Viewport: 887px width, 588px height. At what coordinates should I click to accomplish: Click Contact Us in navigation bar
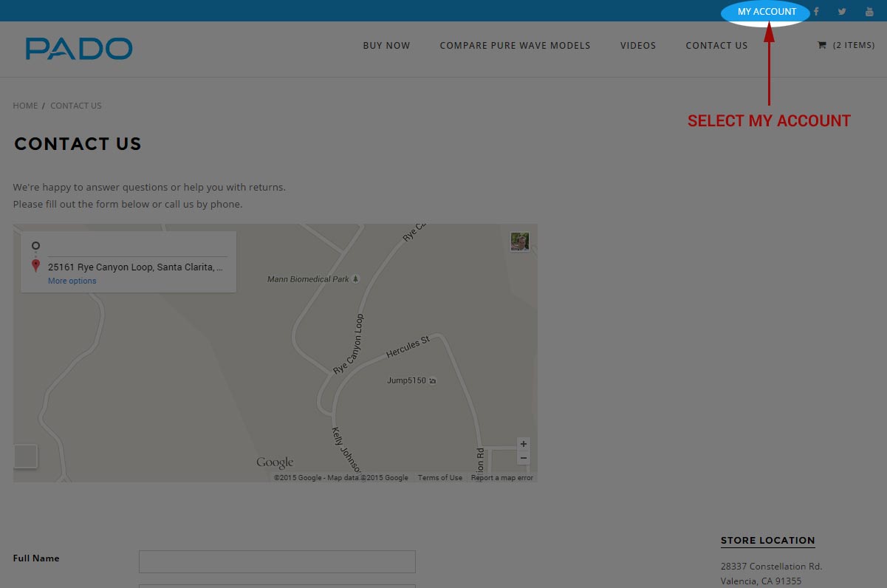click(x=716, y=46)
